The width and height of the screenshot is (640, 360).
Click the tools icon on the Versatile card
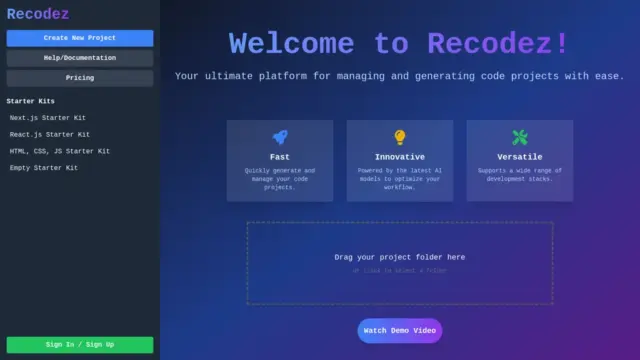coord(520,138)
